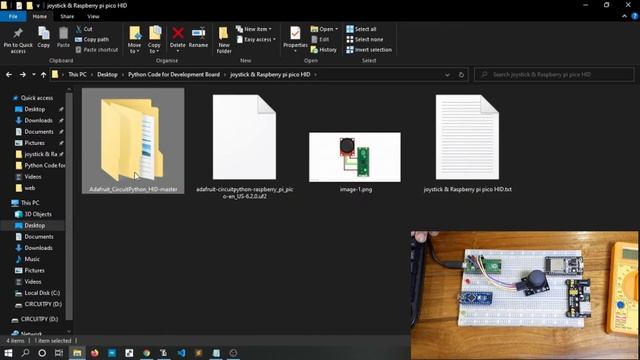Viewport: 640px width, 360px height.
Task: Collapse the ribbon with the chevron
Action: tap(624, 16)
